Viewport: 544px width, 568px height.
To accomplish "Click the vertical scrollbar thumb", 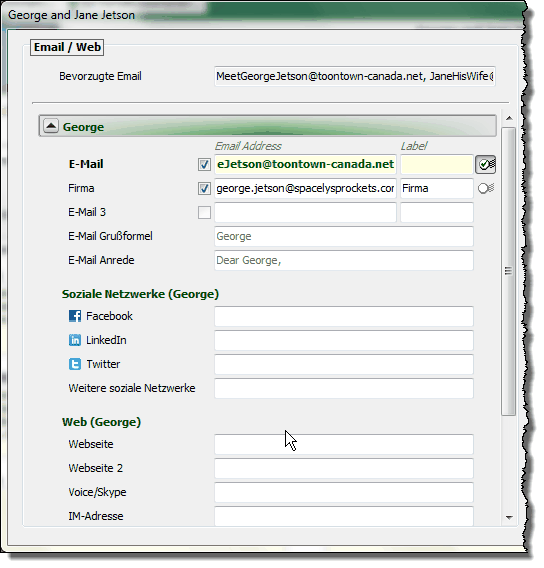I will (509, 271).
